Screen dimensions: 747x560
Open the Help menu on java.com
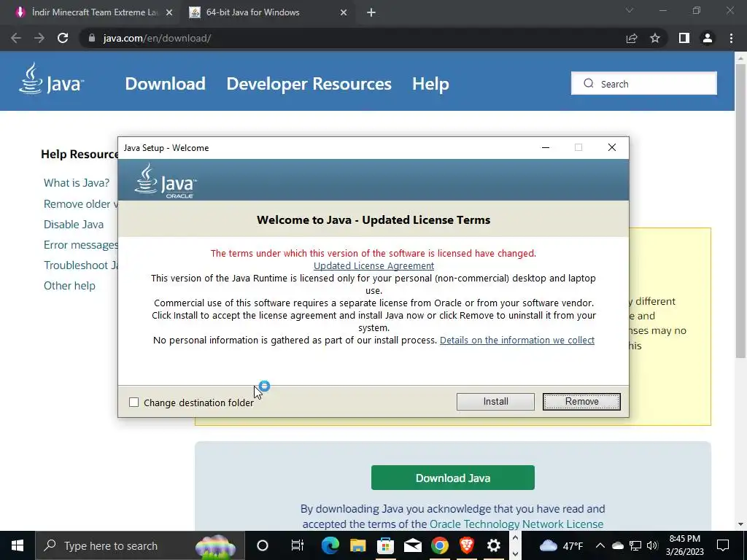[x=430, y=84]
